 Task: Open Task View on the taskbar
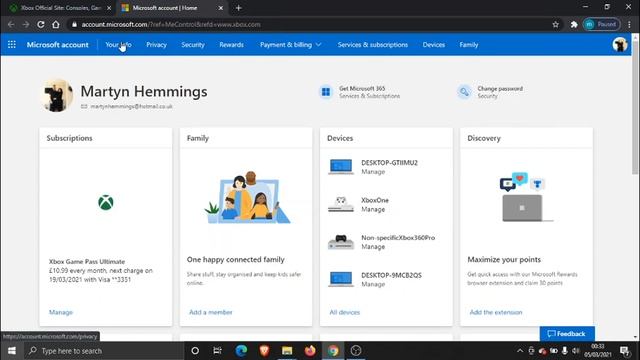[218, 351]
